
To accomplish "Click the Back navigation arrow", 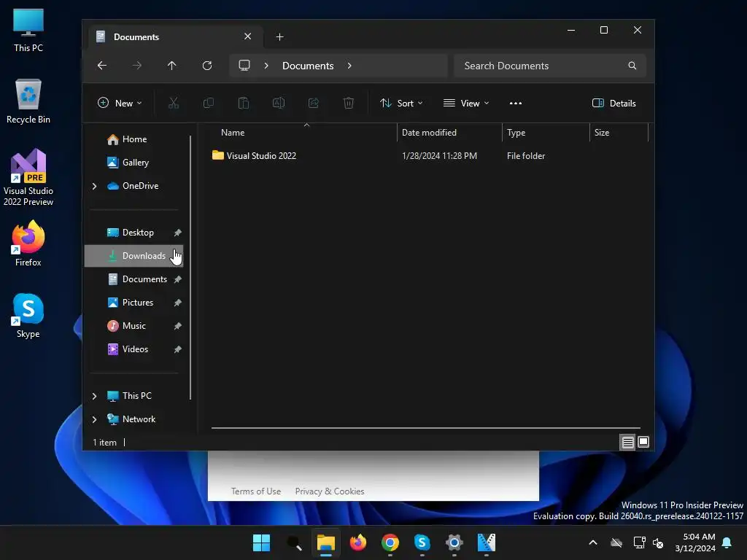I will 102,66.
